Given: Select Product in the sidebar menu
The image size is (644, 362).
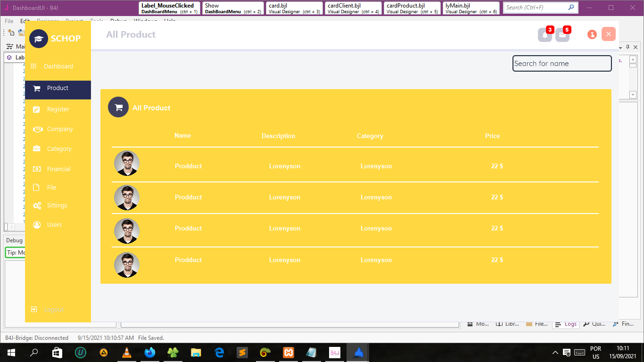Looking at the screenshot, I should pyautogui.click(x=58, y=90).
